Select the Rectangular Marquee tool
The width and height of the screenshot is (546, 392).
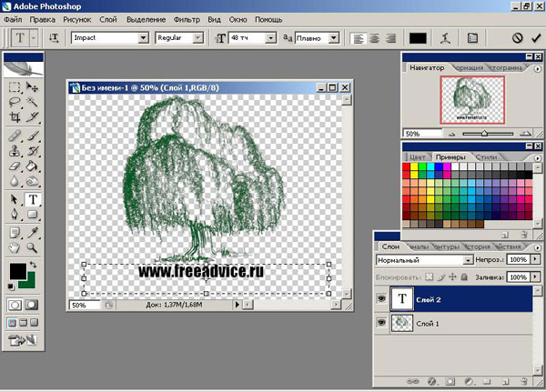[15, 87]
